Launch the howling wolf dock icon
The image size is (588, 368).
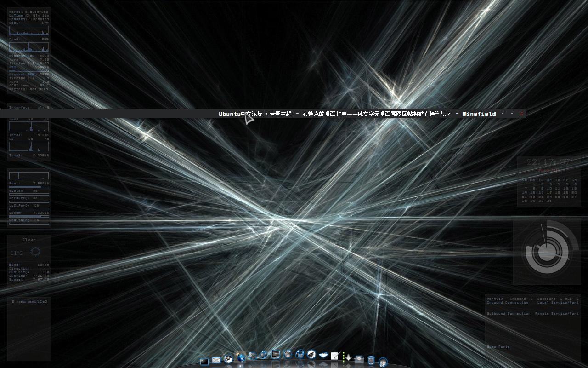[x=311, y=354]
